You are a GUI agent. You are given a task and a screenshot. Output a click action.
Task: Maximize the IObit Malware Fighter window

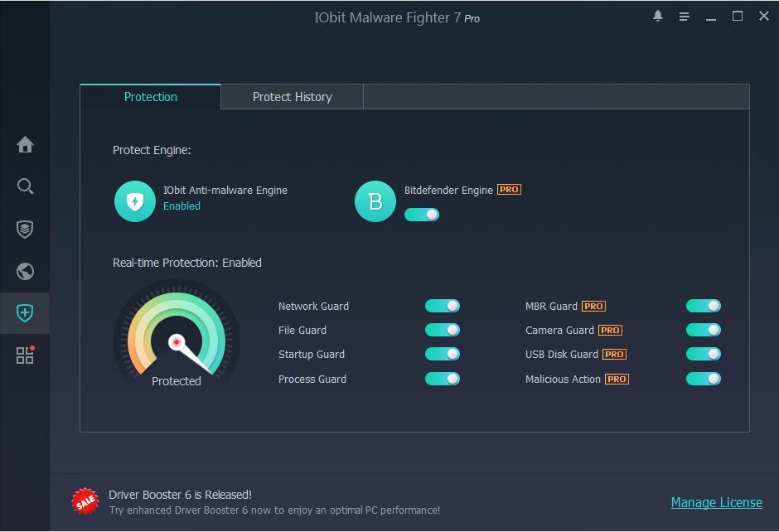point(738,16)
